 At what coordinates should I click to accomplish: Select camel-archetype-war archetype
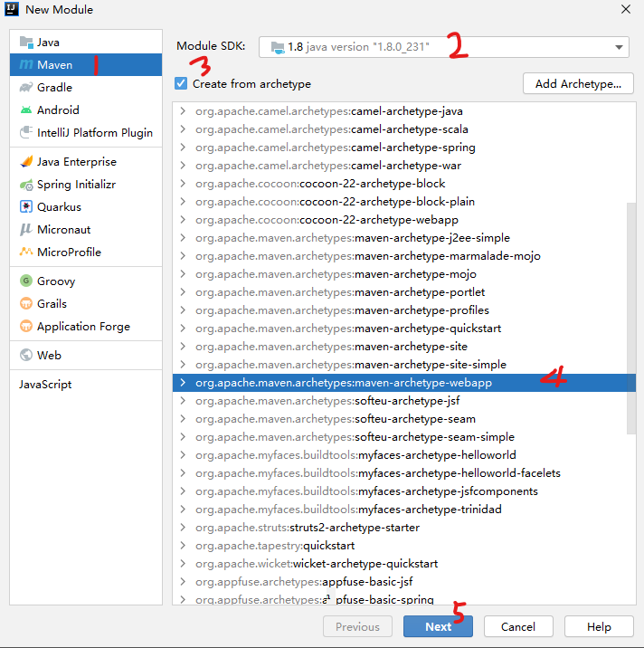[x=404, y=166]
